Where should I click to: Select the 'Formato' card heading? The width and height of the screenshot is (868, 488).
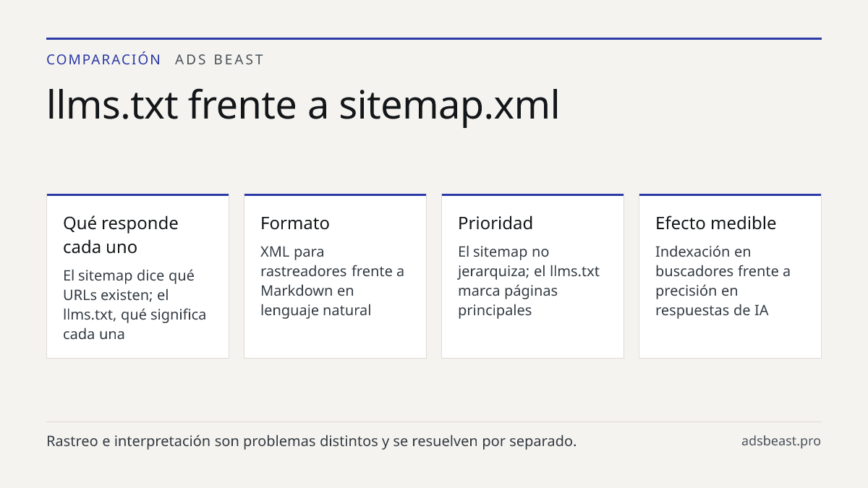pos(295,223)
